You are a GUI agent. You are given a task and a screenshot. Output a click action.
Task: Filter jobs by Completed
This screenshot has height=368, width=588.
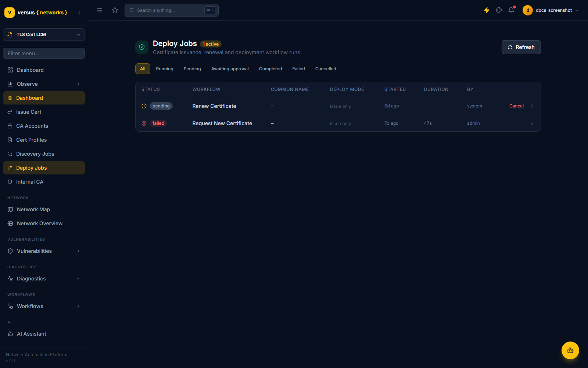pos(270,69)
